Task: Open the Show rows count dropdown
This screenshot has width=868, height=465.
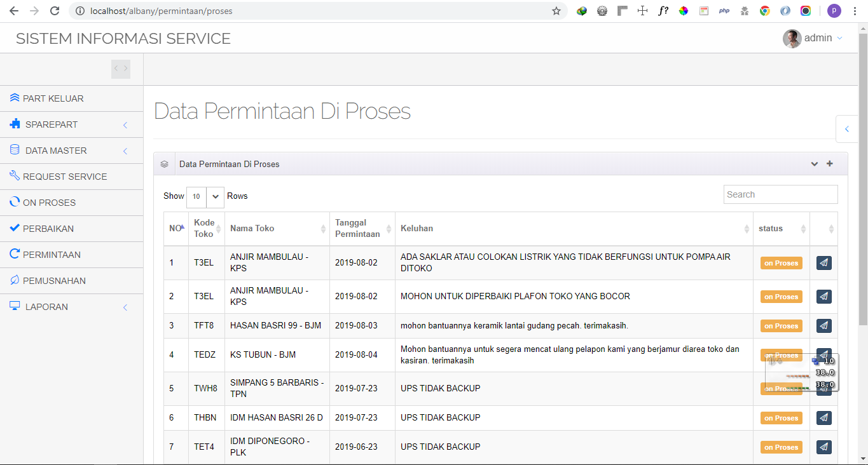Action: point(205,197)
